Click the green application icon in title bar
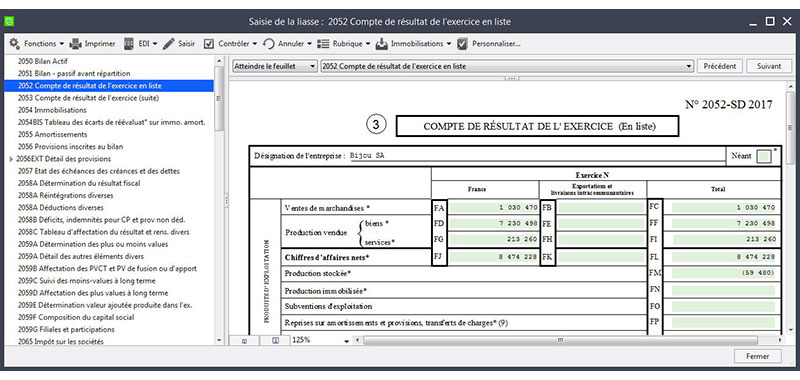 [10, 22]
